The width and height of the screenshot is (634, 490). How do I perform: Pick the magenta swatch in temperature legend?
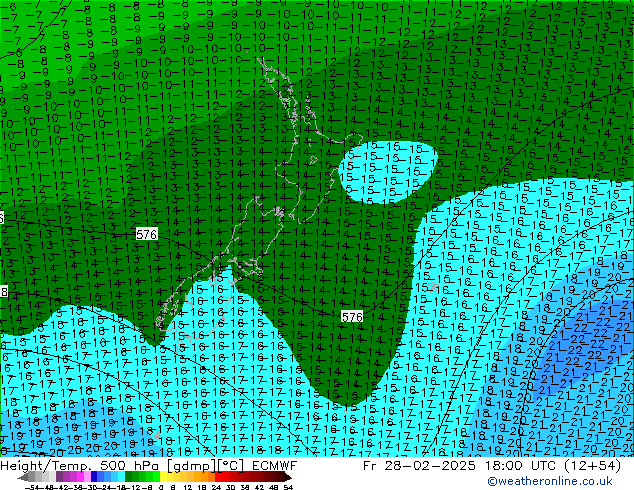[x=80, y=477]
